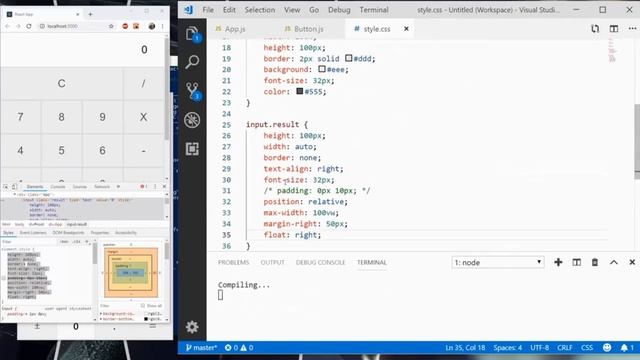Viewport: 640px width, 360px height.
Task: Click the divide button on the calculator
Action: point(144,83)
